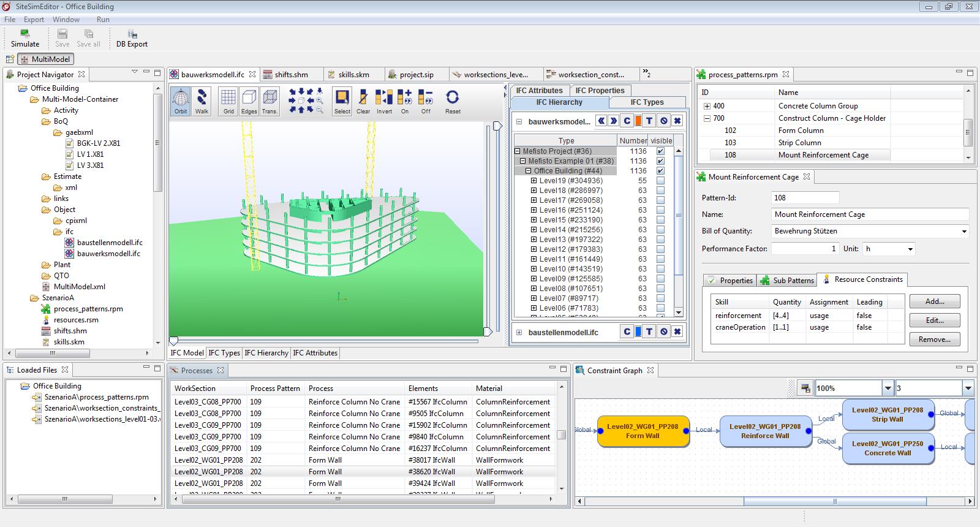Click the Edges display tool

click(249, 101)
